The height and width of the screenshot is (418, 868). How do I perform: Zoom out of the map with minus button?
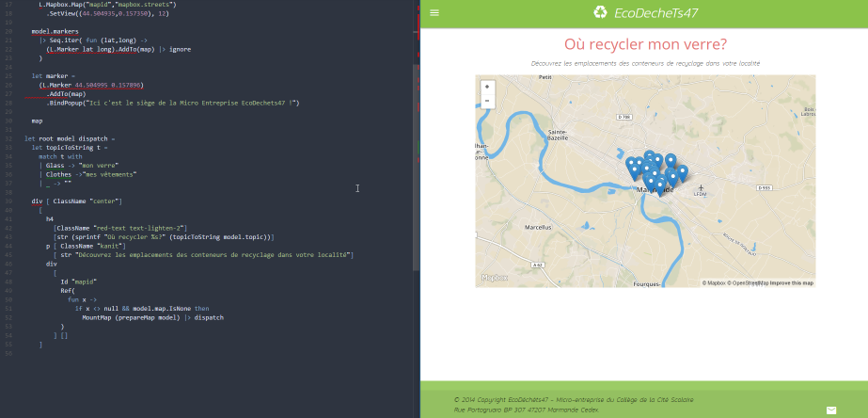(487, 101)
